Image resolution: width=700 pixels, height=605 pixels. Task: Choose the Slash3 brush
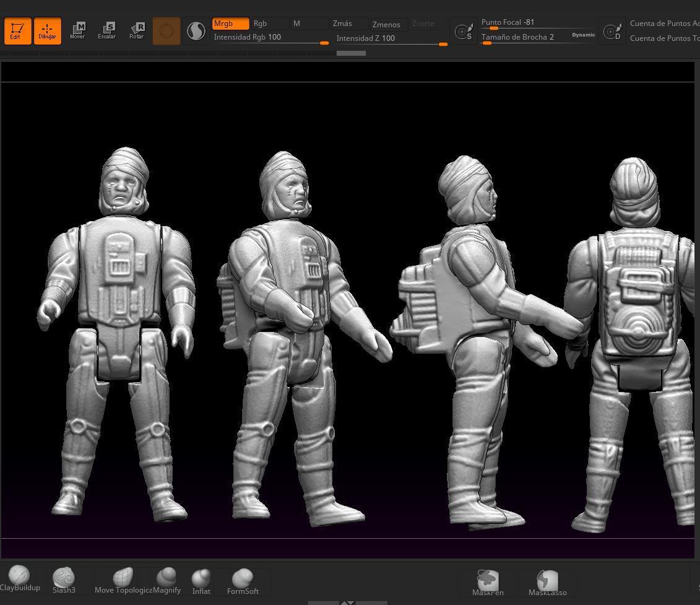point(64,580)
